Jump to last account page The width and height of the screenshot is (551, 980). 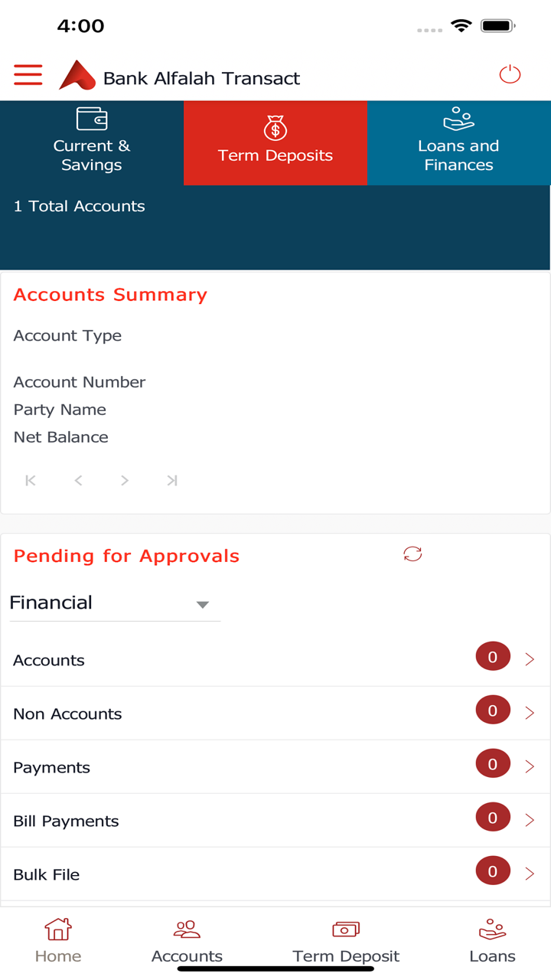point(172,481)
